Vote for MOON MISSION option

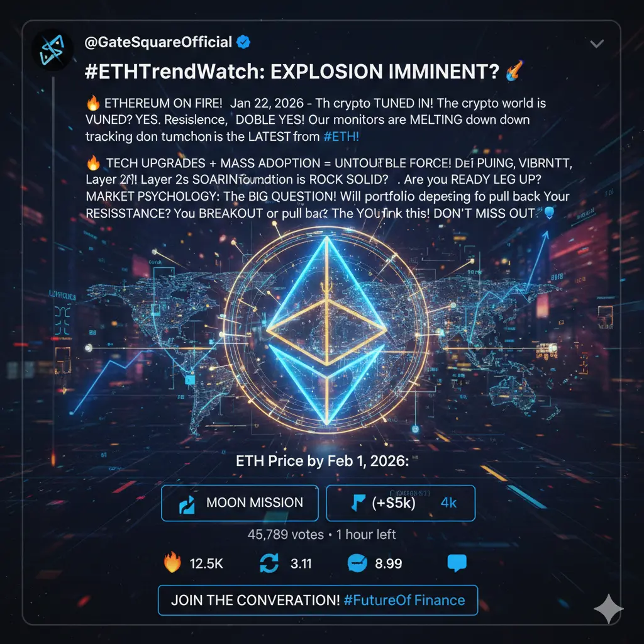click(x=240, y=502)
